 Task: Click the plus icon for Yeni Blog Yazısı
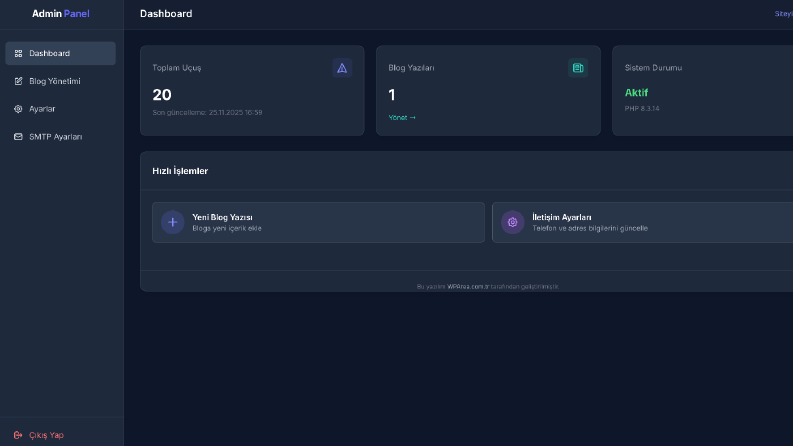point(172,222)
